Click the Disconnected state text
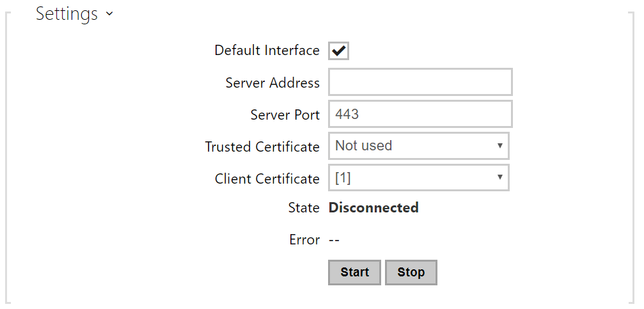This screenshot has height=309, width=644. [373, 208]
